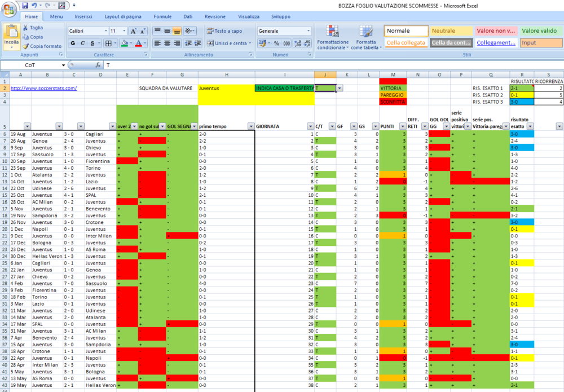Toggle underline (S) formatting
Image resolution: width=564 pixels, height=392 pixels.
pyautogui.click(x=92, y=43)
